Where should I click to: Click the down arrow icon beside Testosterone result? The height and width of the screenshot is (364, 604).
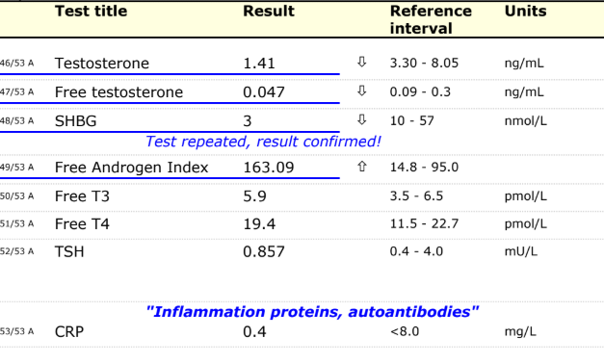click(361, 62)
